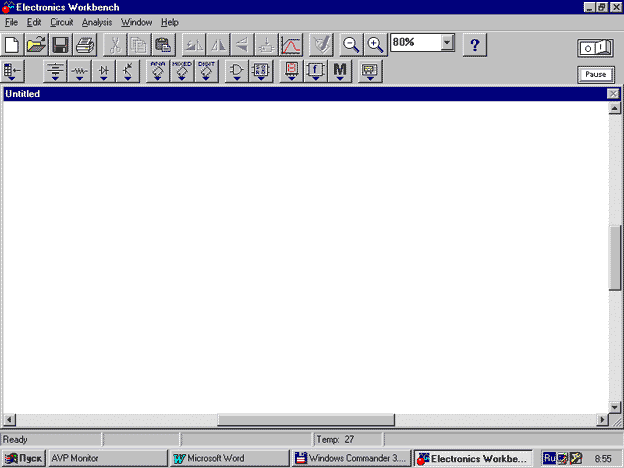Screen dimensions: 624x468
Task: Open the Digital ICs parts bin
Action: coord(206,71)
